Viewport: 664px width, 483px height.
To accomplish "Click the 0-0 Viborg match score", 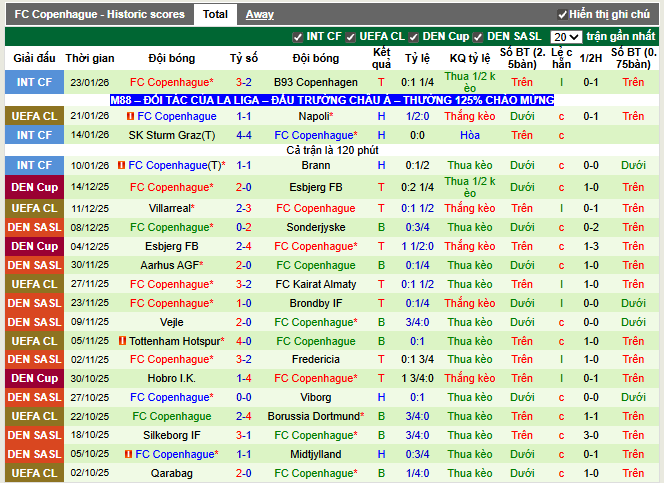I will point(243,397).
